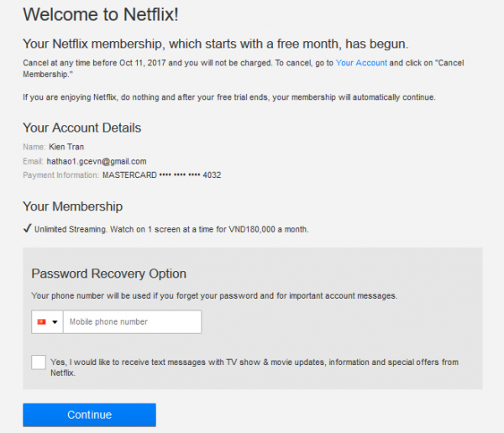The height and width of the screenshot is (433, 504).
Task: Select the email address hathao1.gcevn@gmail.com
Action: pyautogui.click(x=97, y=161)
